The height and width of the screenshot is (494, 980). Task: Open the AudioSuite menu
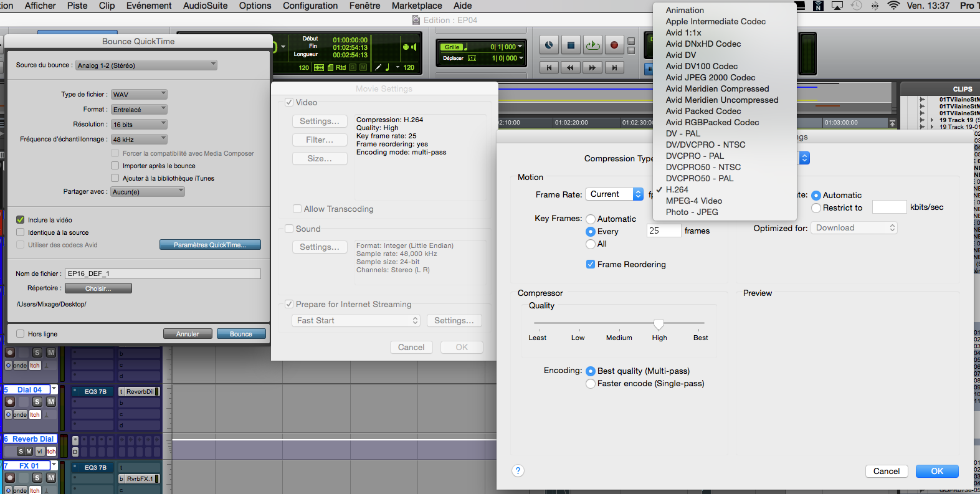(205, 6)
